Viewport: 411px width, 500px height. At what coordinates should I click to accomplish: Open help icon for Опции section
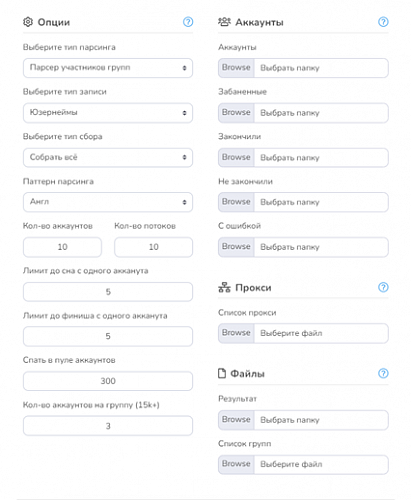[x=188, y=22]
